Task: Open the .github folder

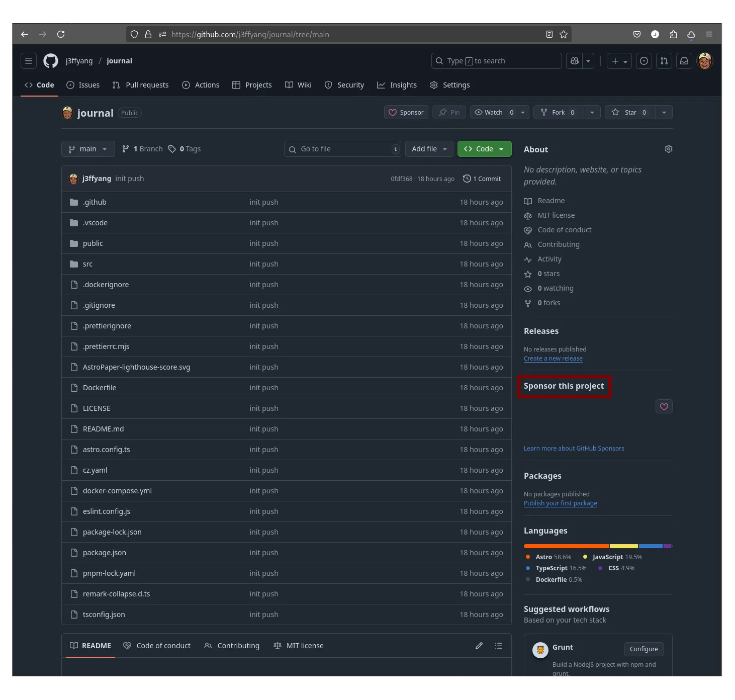Action: pos(95,202)
